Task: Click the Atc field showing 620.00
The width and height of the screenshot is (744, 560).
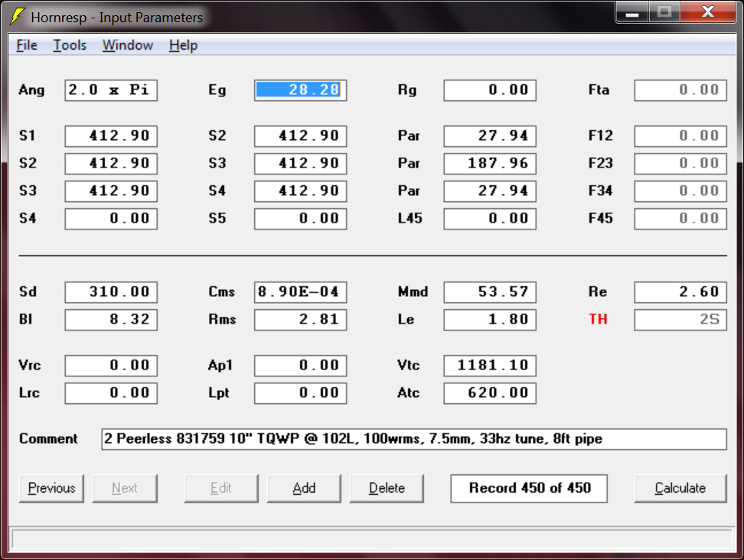Action: 490,393
